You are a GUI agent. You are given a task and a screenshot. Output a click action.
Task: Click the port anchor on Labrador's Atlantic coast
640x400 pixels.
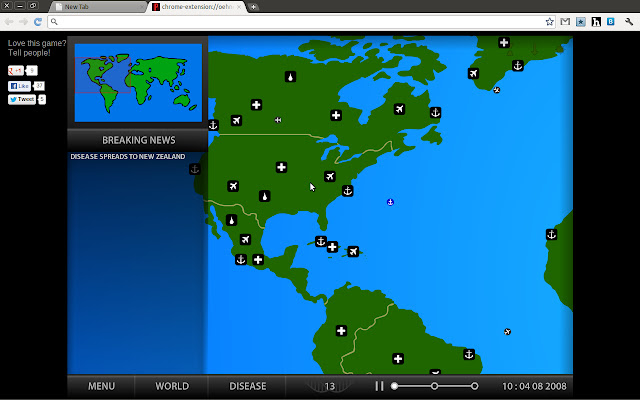tap(436, 113)
